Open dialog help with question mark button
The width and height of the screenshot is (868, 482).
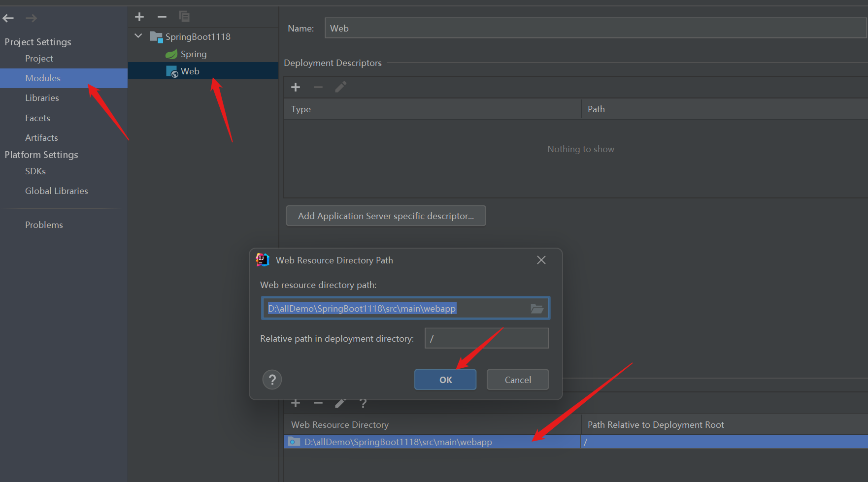(x=272, y=380)
